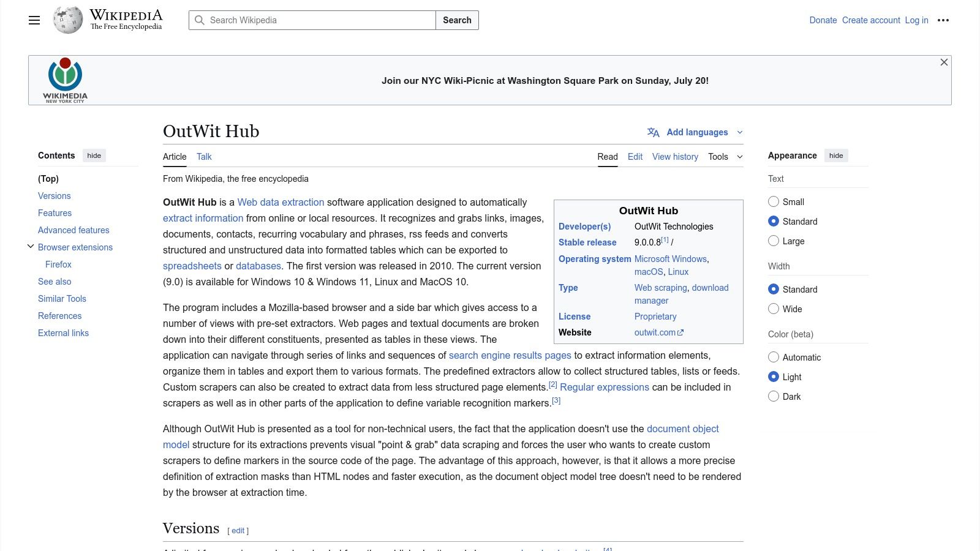Click the Search button
The height and width of the screenshot is (551, 980).
(x=457, y=20)
